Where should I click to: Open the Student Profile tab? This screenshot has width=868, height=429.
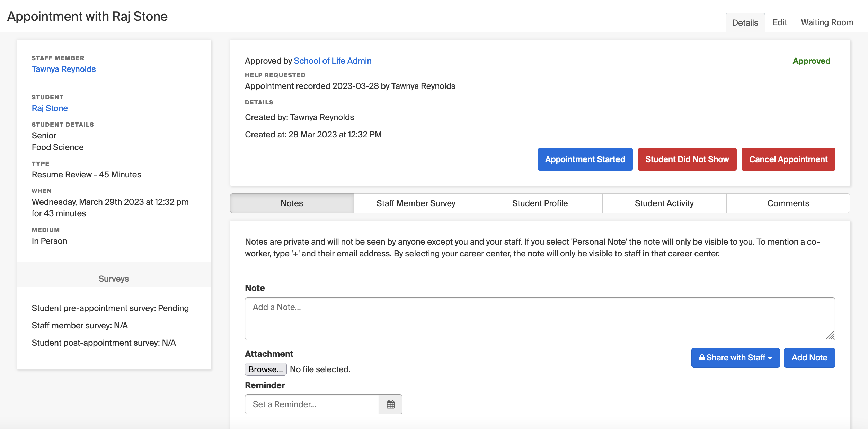540,203
